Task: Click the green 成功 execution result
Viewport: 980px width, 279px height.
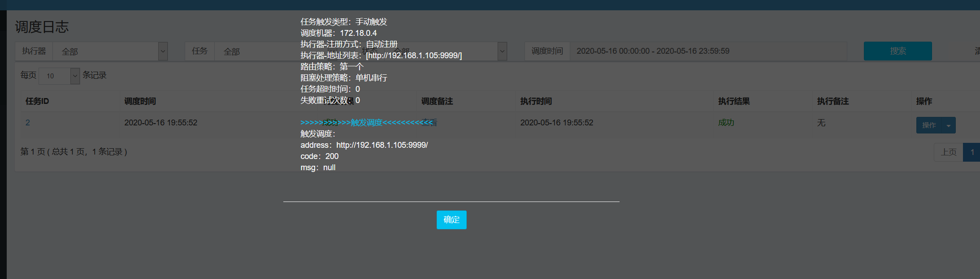Action: point(726,123)
